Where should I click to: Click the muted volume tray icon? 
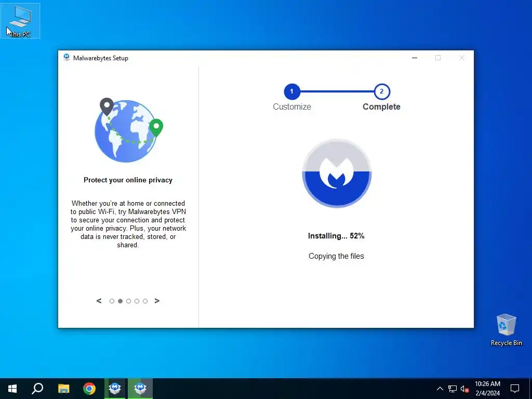pyautogui.click(x=465, y=389)
